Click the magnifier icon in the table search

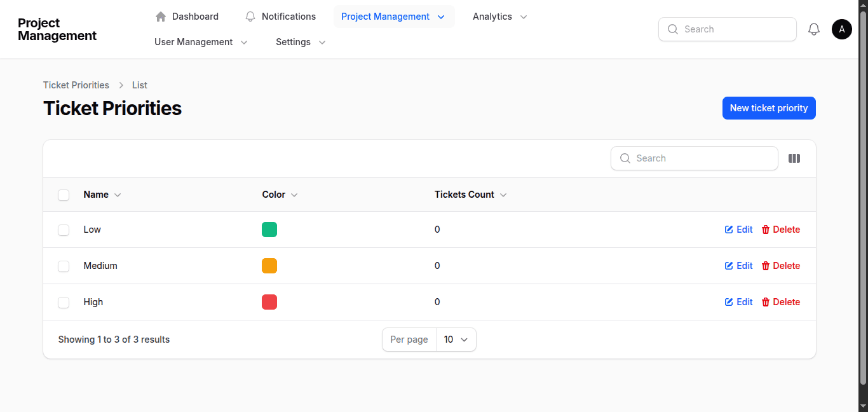[625, 158]
